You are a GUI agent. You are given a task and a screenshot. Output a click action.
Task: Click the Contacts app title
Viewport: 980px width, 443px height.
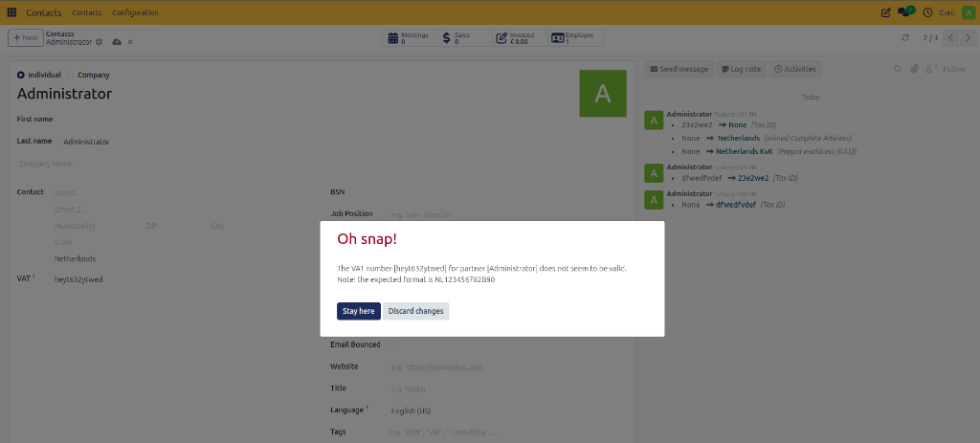click(x=44, y=12)
